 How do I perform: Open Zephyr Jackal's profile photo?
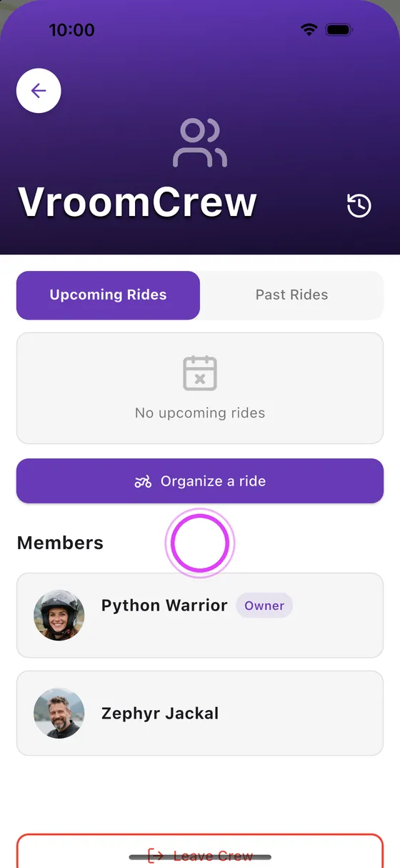[59, 713]
